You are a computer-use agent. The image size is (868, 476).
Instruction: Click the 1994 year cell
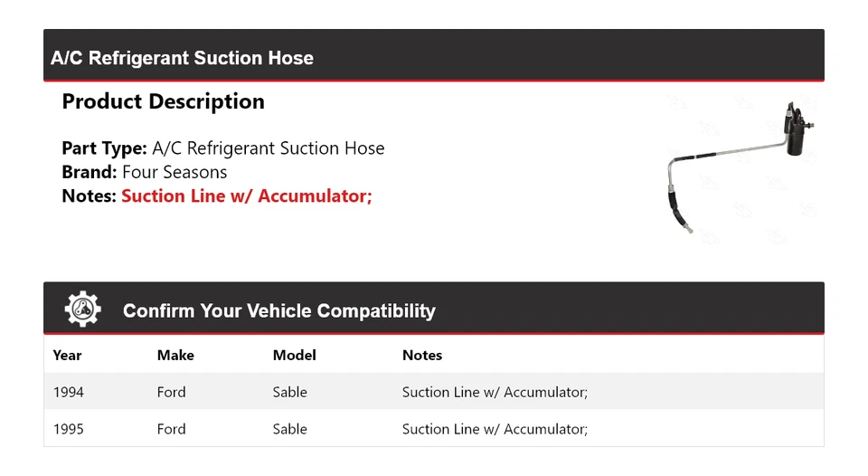pyautogui.click(x=69, y=392)
